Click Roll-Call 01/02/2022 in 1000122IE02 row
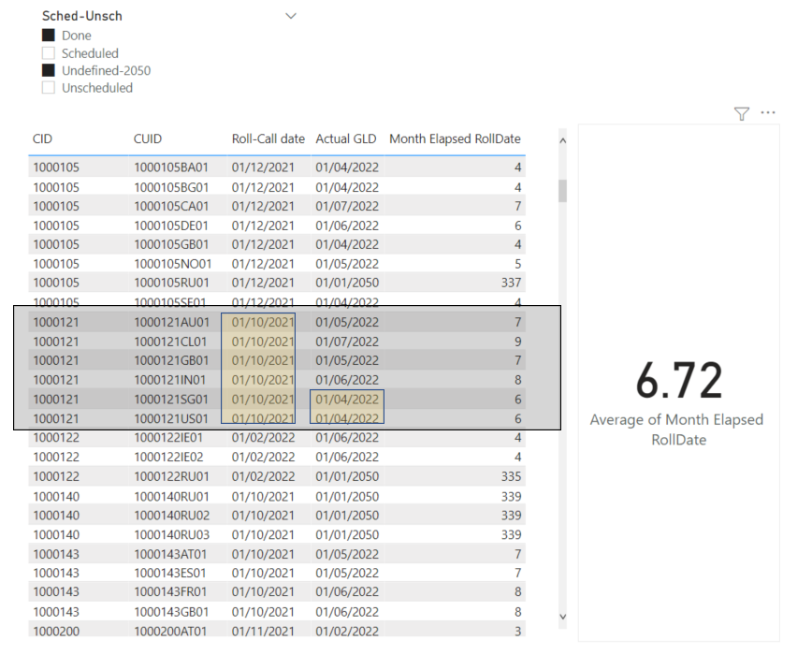 click(x=263, y=457)
